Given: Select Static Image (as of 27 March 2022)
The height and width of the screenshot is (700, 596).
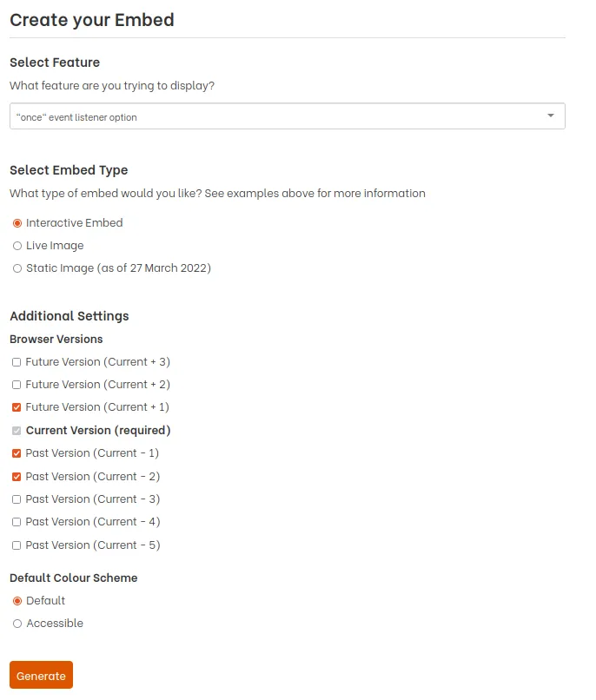Looking at the screenshot, I should 17,267.
